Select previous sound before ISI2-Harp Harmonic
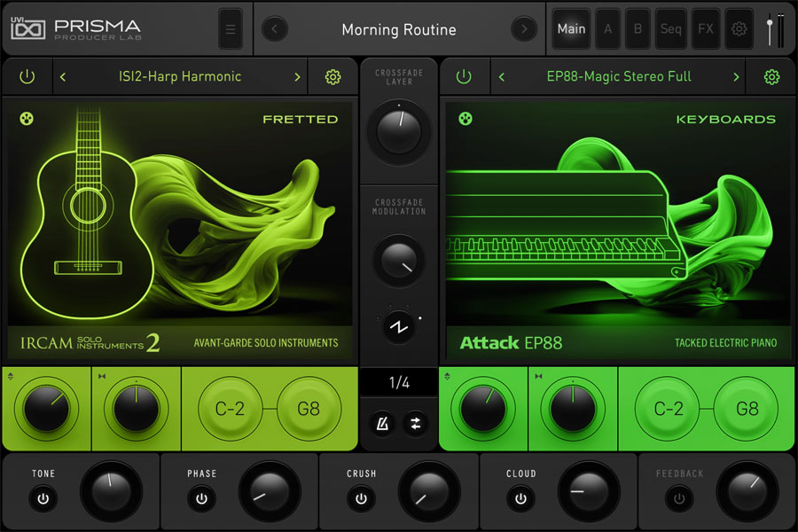This screenshot has width=798, height=532. pos(63,77)
